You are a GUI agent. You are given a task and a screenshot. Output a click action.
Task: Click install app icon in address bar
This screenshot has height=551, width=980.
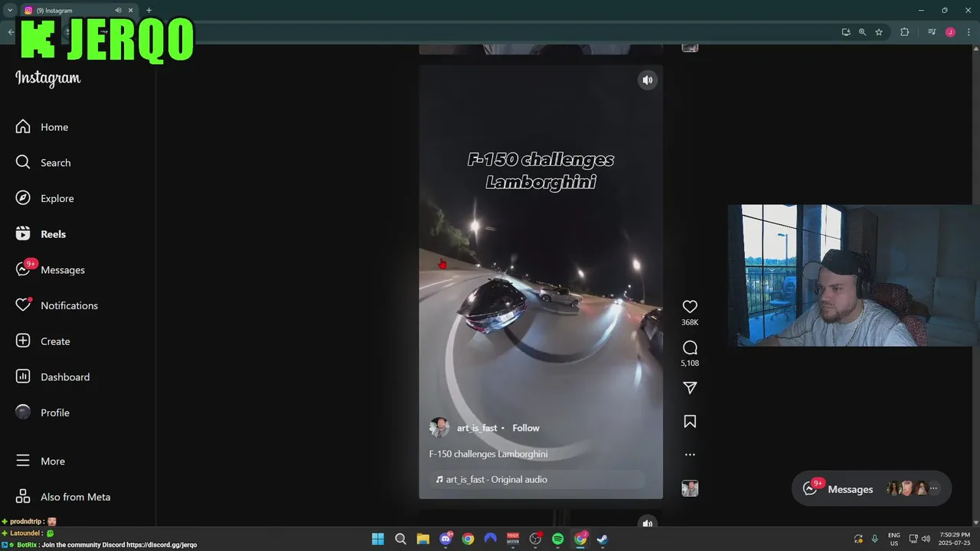845,32
